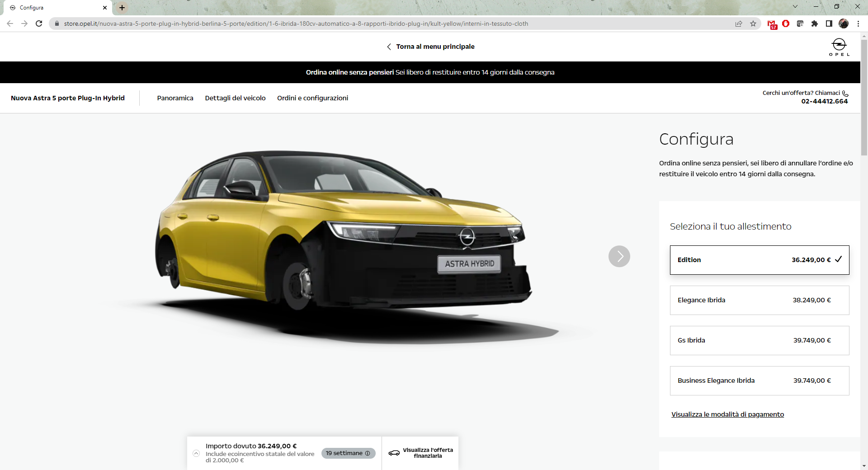Open the Gmail extension with 57 badge
The width and height of the screenshot is (868, 470).
click(x=772, y=24)
